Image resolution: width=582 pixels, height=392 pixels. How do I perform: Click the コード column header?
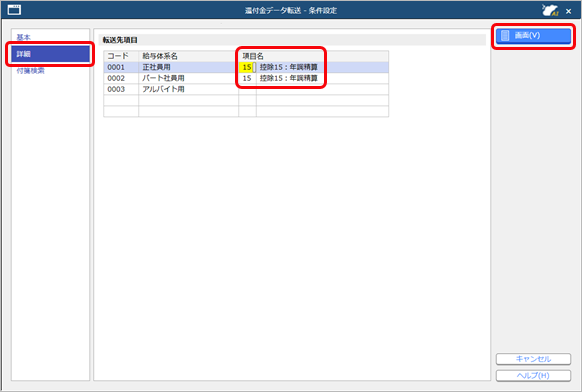[121, 56]
